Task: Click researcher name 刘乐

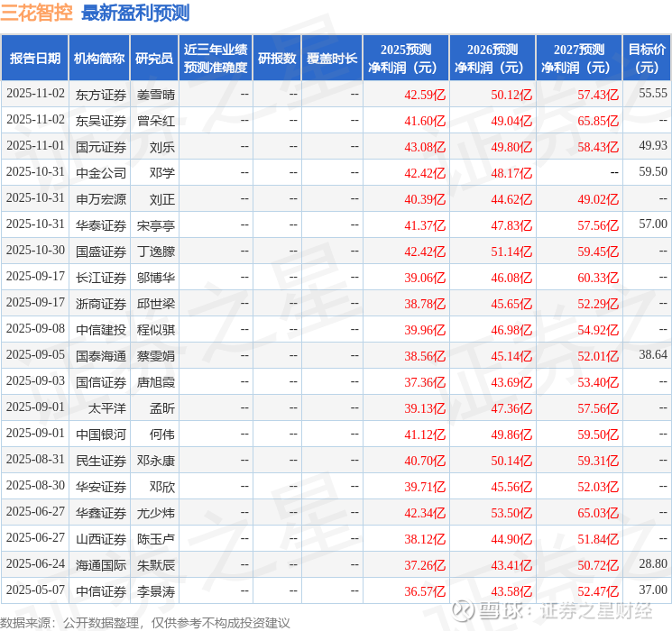Action: [x=162, y=147]
